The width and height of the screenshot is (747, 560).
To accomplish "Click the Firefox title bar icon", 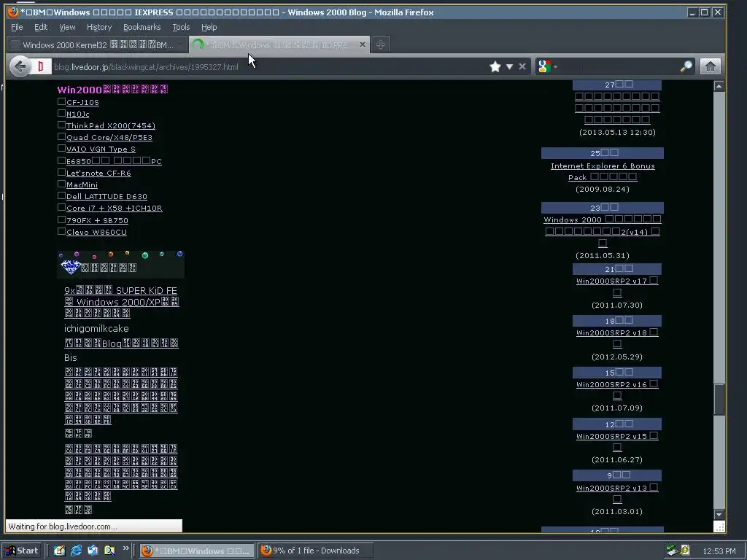I will 13,12.
